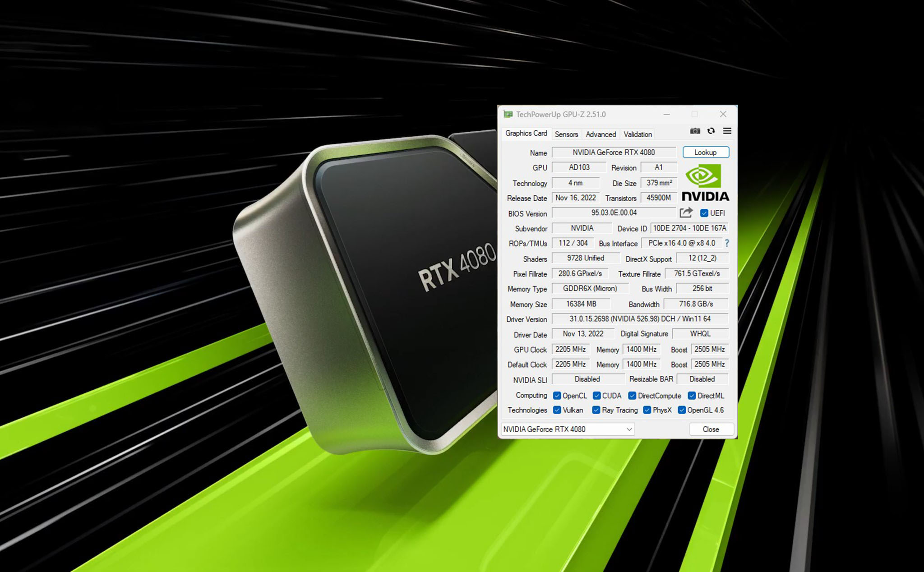Uncheck the OpenCL computing option
The image size is (924, 572).
[556, 395]
